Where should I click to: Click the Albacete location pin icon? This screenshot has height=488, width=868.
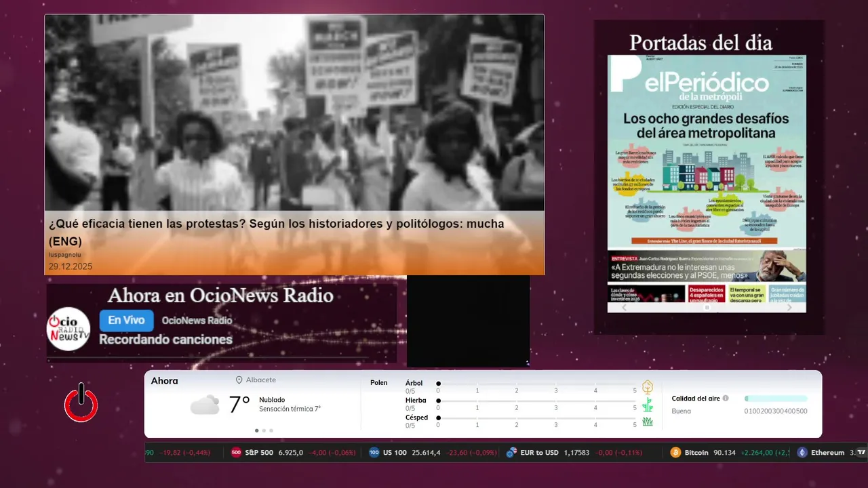(x=239, y=380)
